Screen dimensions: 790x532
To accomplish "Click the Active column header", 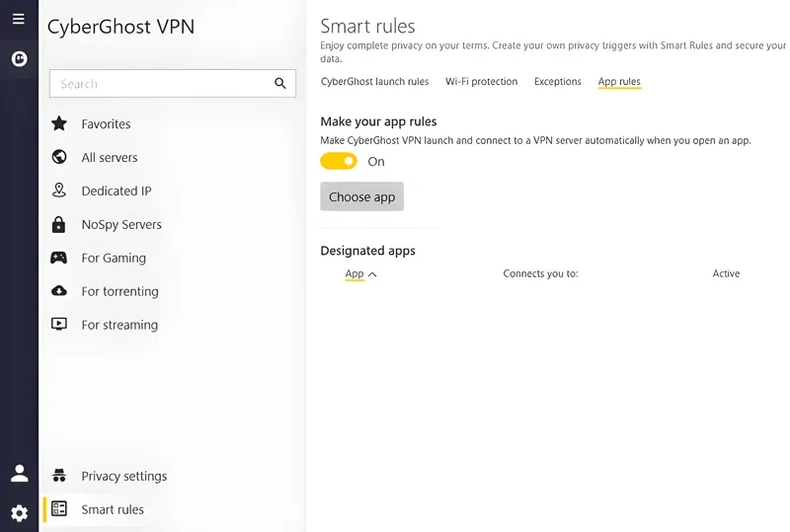I will pyautogui.click(x=726, y=273).
